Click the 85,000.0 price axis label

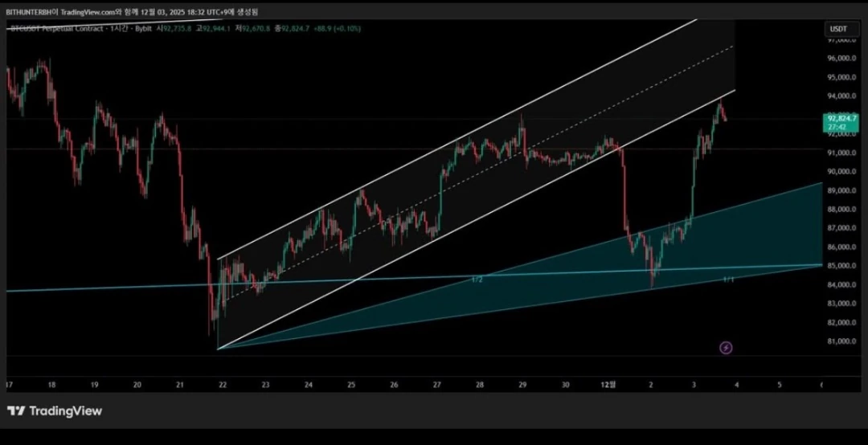(841, 266)
